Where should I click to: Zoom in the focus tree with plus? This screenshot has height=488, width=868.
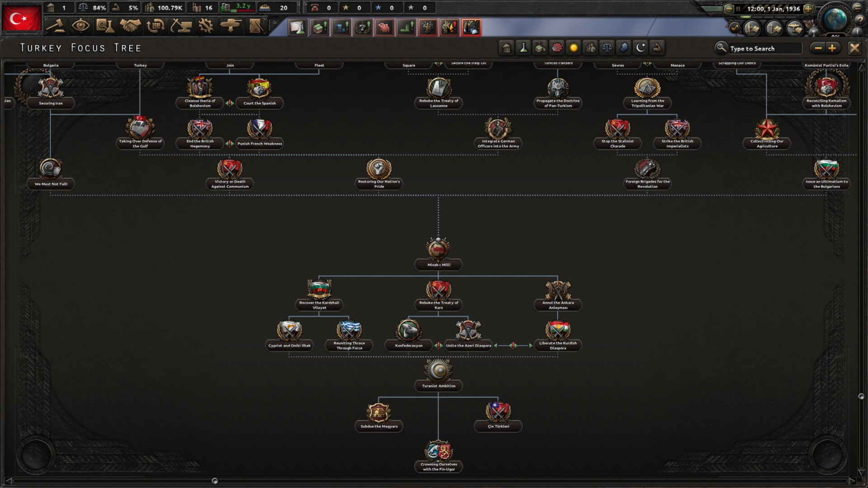(832, 48)
